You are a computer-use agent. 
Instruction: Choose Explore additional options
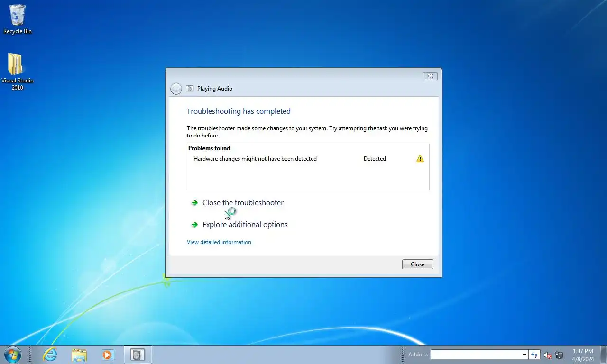pyautogui.click(x=245, y=225)
